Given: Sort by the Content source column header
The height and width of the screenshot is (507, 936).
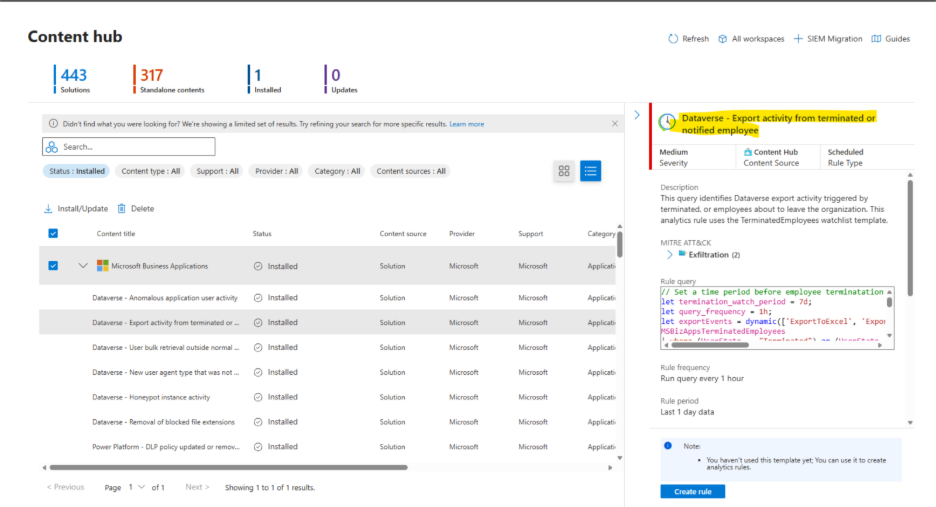Looking at the screenshot, I should 403,234.
